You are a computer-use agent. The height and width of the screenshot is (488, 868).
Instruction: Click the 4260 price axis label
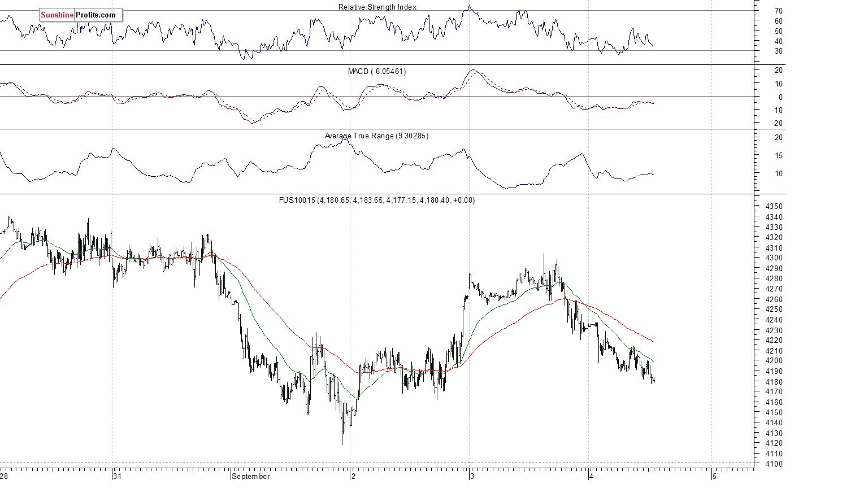774,299
